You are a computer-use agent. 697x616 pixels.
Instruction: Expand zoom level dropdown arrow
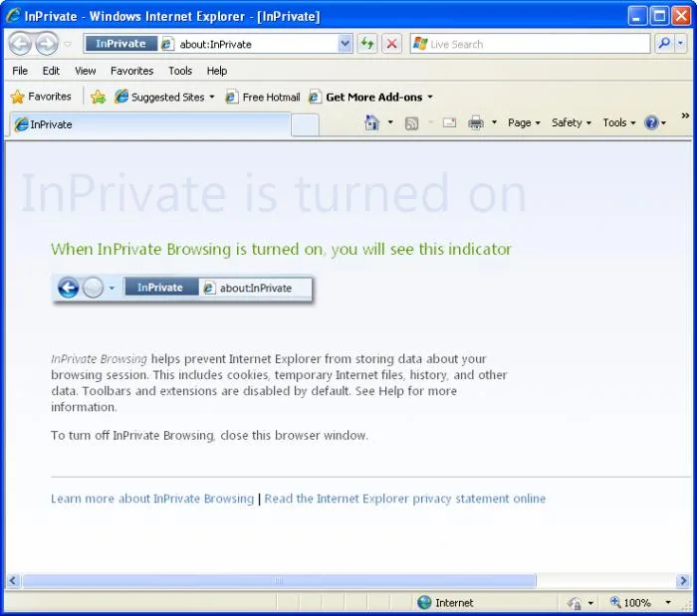click(668, 602)
